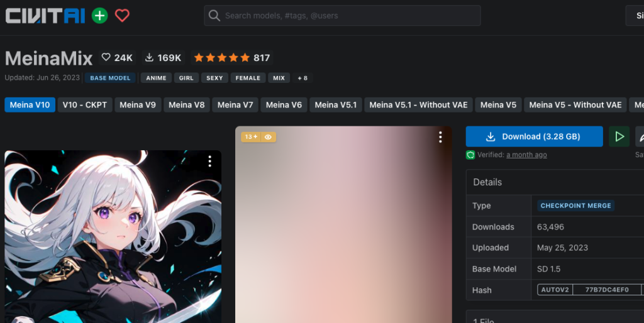Switch to Meina V5.1 version
644x323 pixels.
(x=336, y=105)
